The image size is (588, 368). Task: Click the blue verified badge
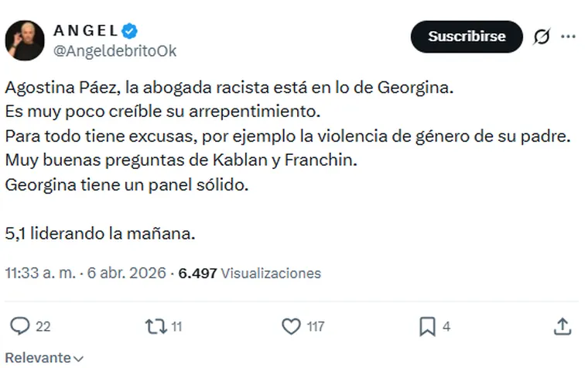130,31
